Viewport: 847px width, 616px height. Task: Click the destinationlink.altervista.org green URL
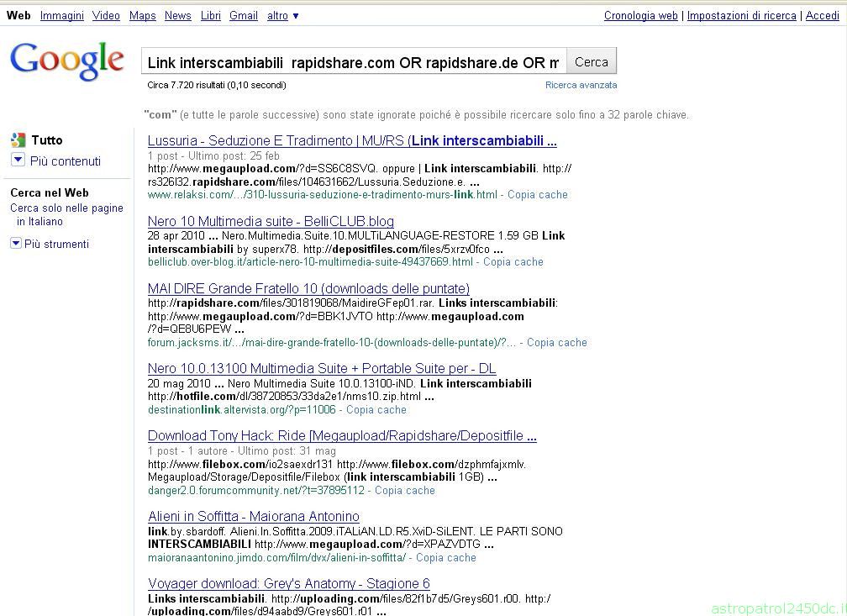(x=242, y=409)
